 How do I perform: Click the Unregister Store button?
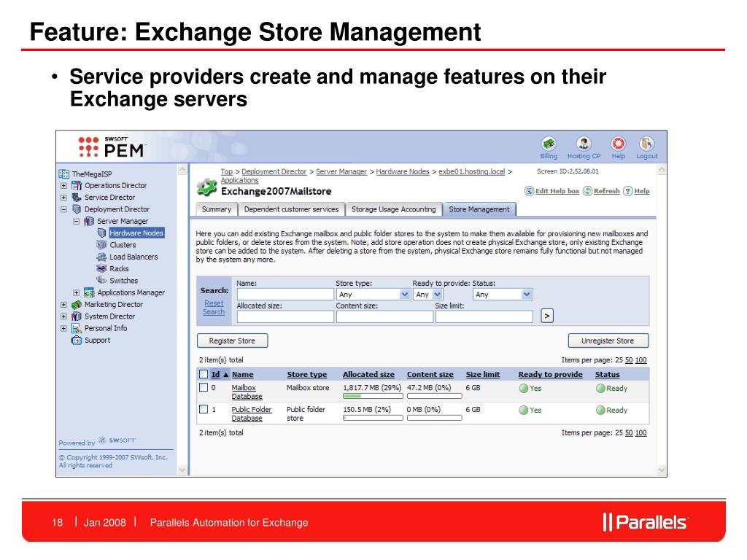tap(608, 341)
